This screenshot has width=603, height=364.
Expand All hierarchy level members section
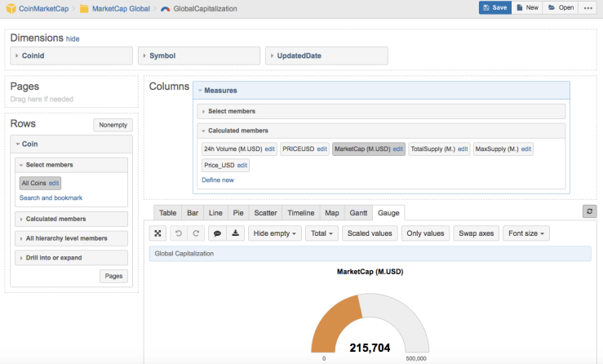click(x=71, y=238)
